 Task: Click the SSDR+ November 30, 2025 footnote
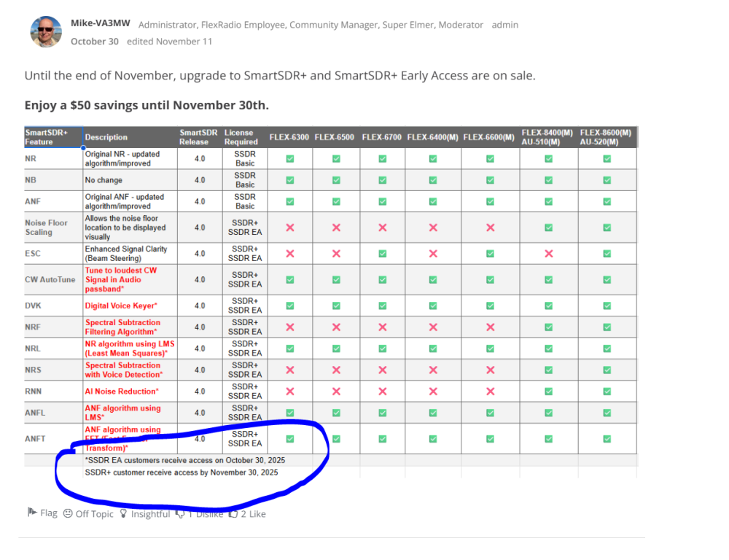[182, 472]
